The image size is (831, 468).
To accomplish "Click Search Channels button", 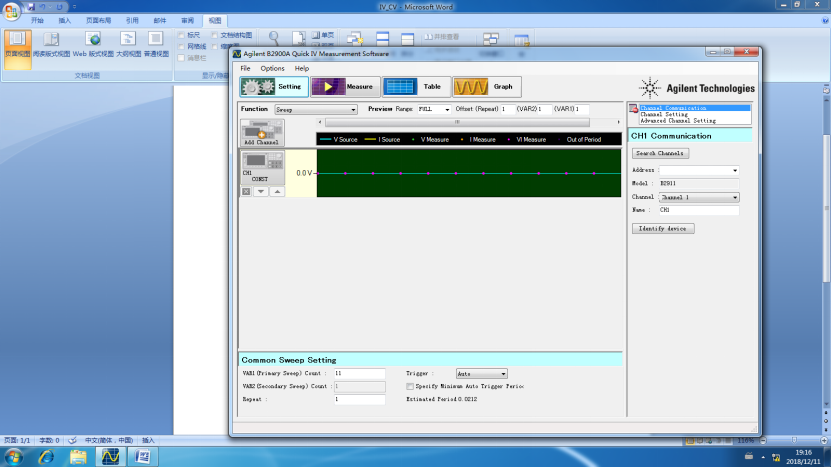I will (660, 153).
